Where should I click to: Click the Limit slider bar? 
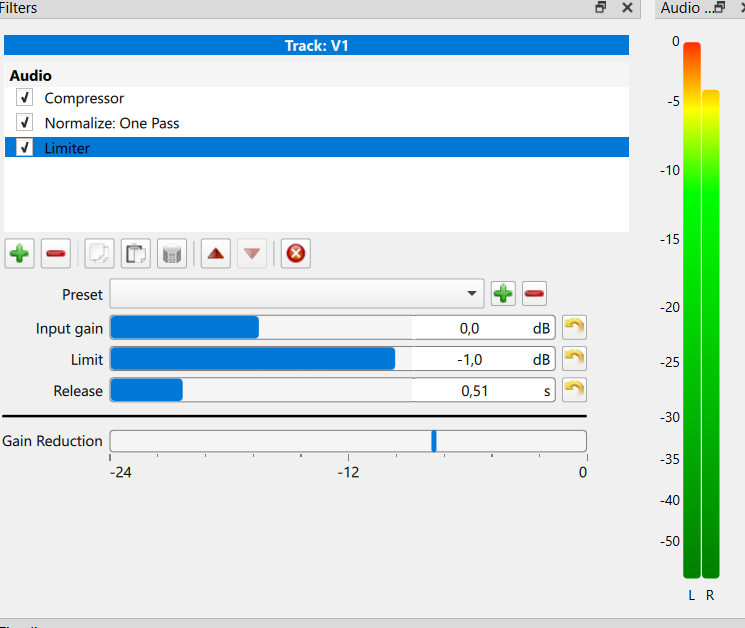[x=260, y=359]
